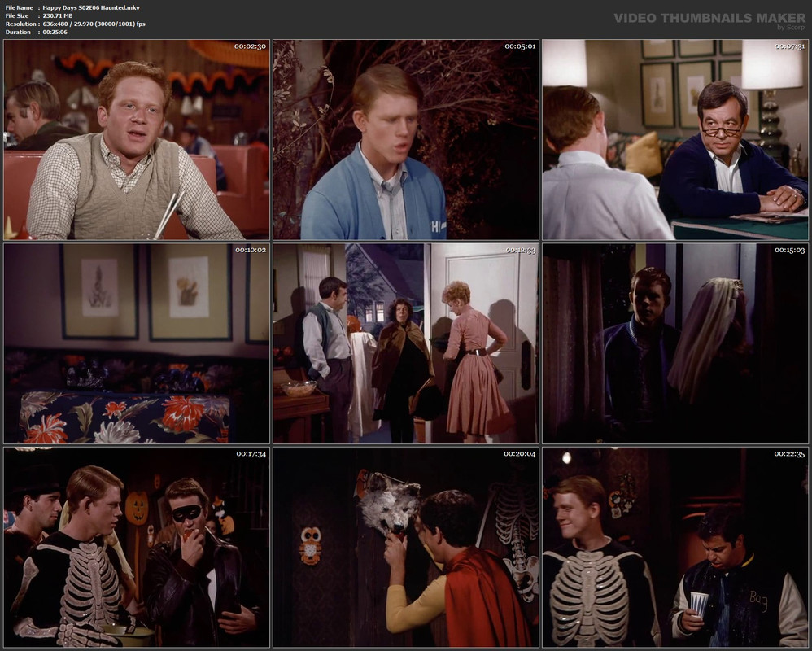Open the thumbnail stamped 00:20:04
This screenshot has height=651, width=812.
click(406, 548)
